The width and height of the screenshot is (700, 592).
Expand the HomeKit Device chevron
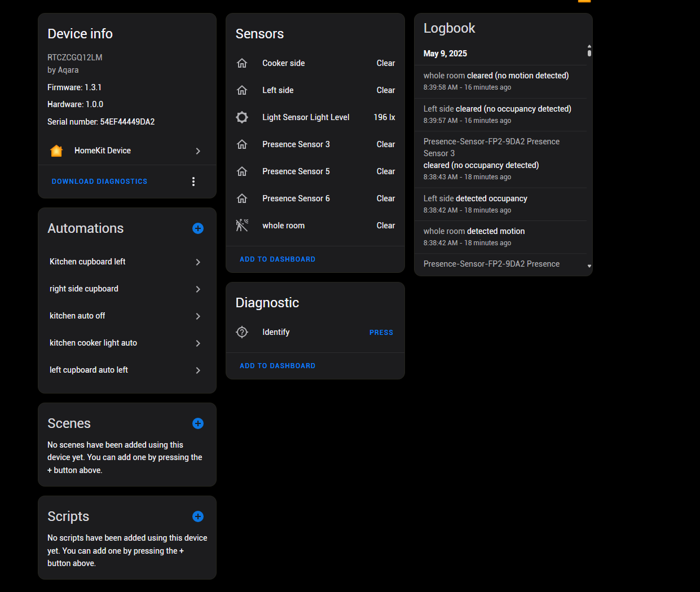click(x=198, y=151)
